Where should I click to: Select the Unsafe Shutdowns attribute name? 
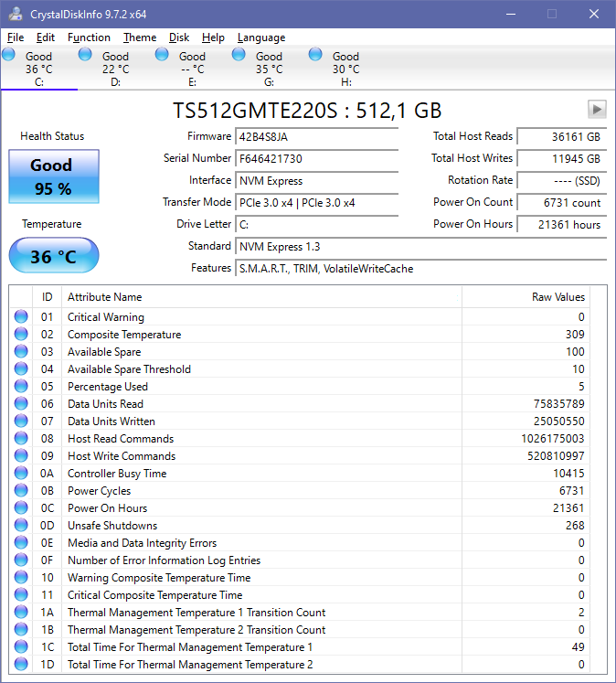[112, 526]
